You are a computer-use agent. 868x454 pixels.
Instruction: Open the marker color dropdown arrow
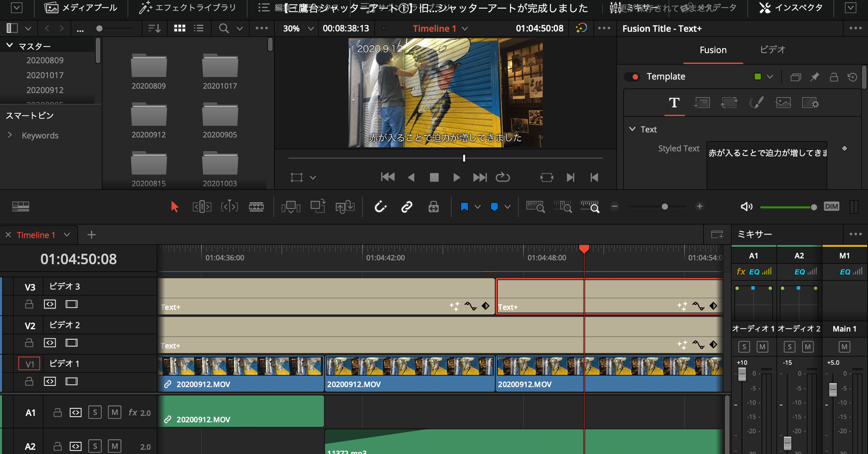point(507,207)
